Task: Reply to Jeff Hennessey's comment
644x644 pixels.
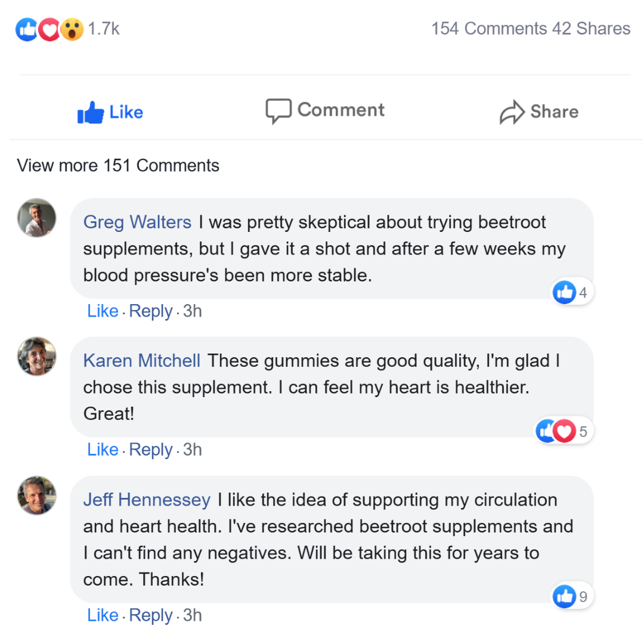Action: (150, 615)
